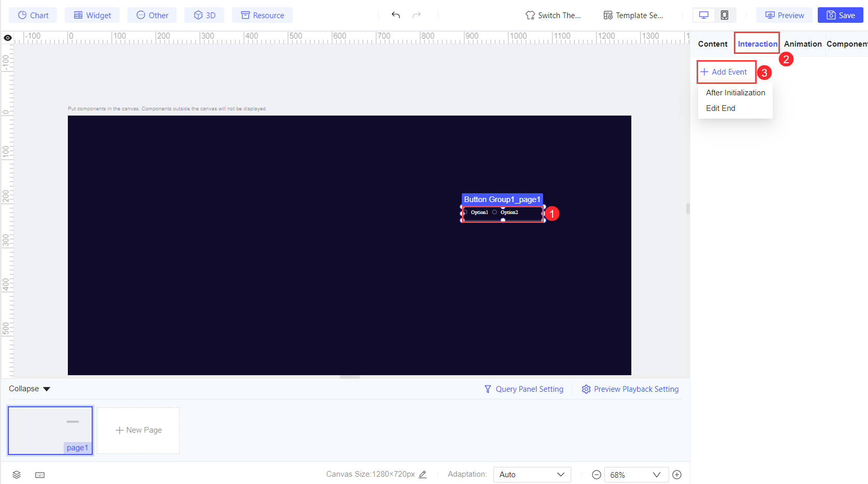
Task: Open Template Settings
Action: [633, 15]
